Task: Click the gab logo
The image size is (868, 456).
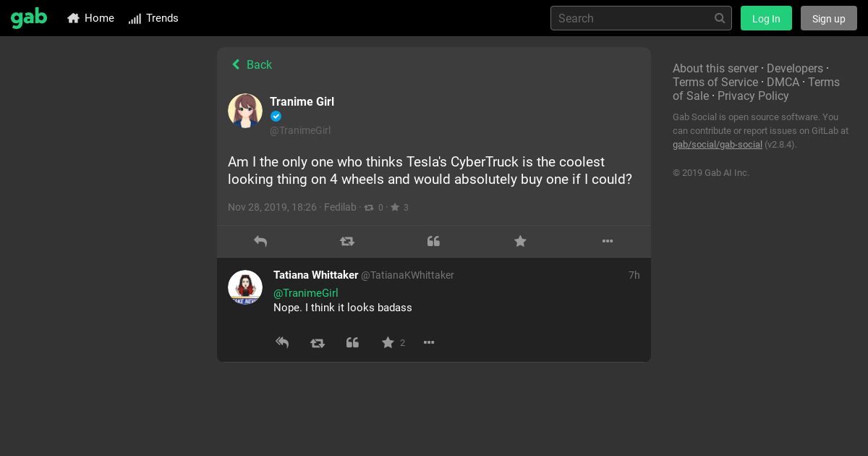Action: pyautogui.click(x=29, y=18)
